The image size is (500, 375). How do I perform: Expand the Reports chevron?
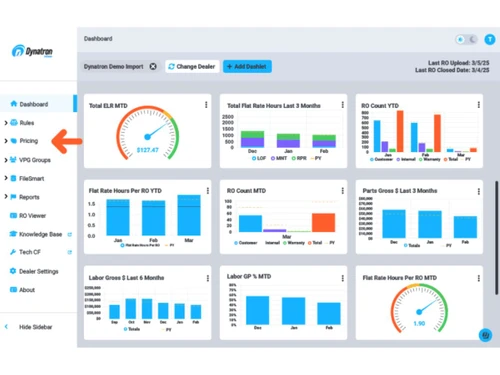click(x=6, y=197)
